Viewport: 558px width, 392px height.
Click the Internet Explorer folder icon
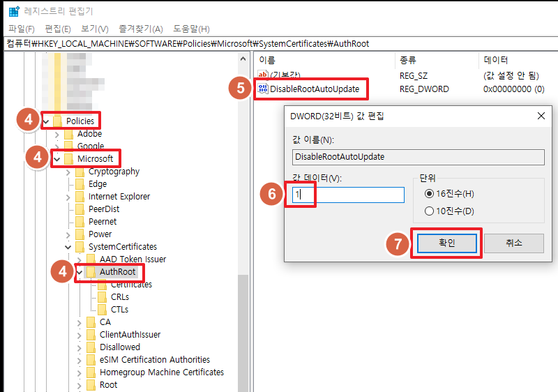pos(80,197)
